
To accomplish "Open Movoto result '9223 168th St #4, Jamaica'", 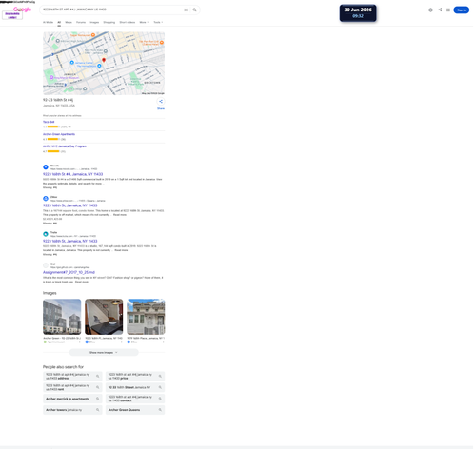I will click(73, 175).
